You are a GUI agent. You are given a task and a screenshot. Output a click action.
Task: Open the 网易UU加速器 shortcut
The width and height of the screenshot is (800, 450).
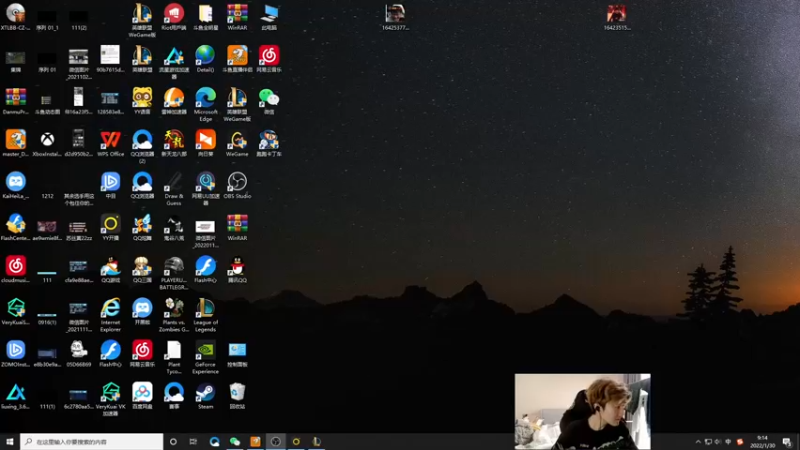click(x=206, y=188)
